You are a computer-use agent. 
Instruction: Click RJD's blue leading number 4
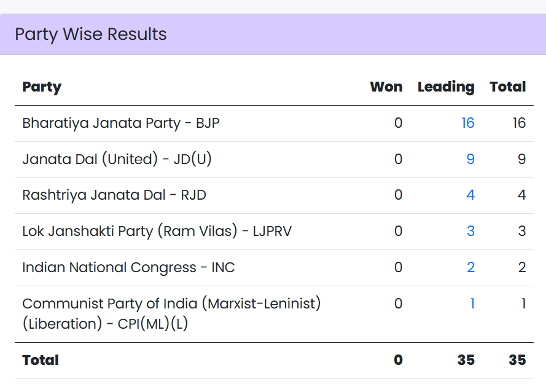click(470, 195)
